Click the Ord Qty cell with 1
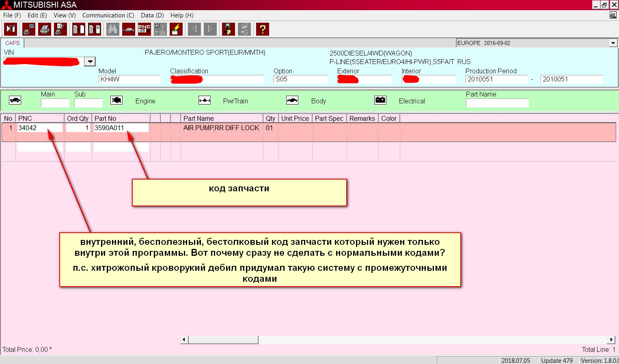This screenshot has height=364, width=619. click(78, 128)
